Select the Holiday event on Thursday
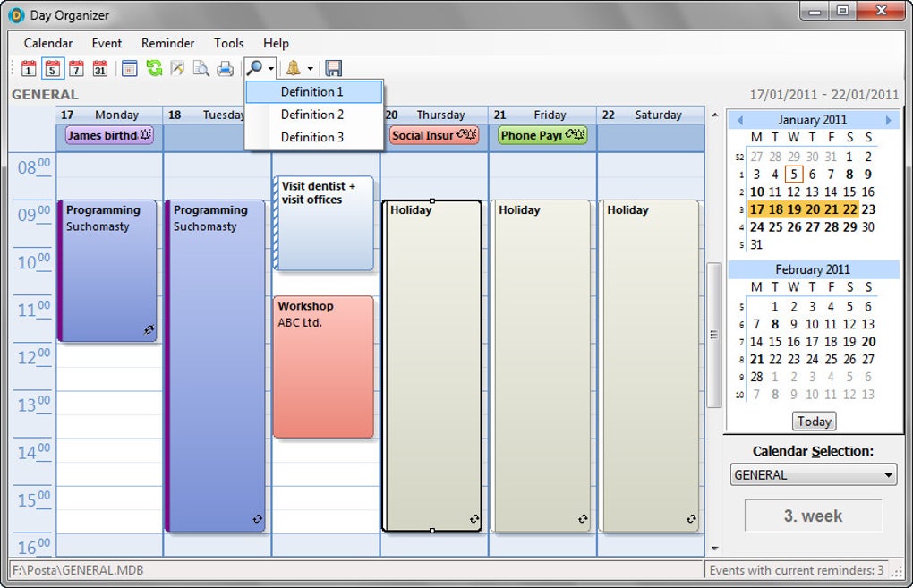Screen dimensions: 913x588 (x=432, y=358)
